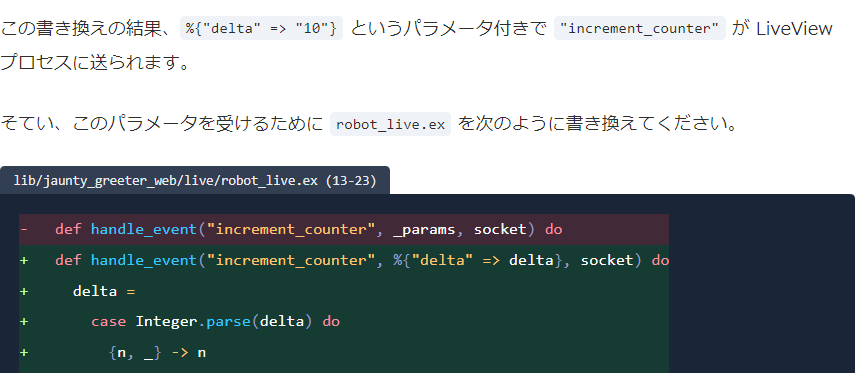Screen dimensions: 866x373
Task: Click the text そてい、このパラメータを受けるために
Action: click(x=162, y=124)
